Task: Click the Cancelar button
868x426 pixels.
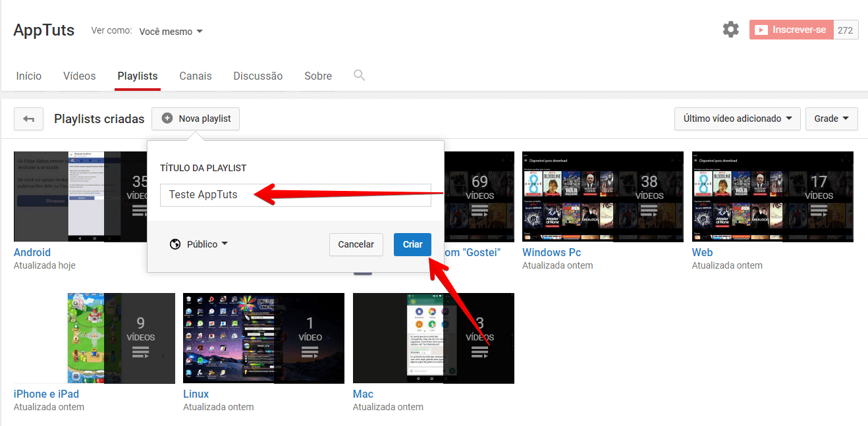Action: pyautogui.click(x=356, y=244)
